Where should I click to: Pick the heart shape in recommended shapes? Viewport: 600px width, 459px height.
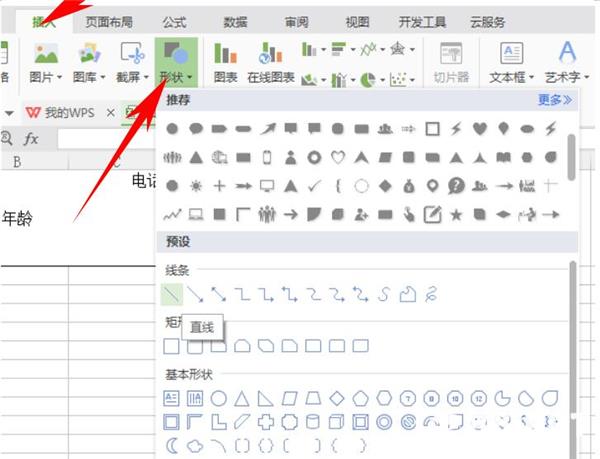480,129
